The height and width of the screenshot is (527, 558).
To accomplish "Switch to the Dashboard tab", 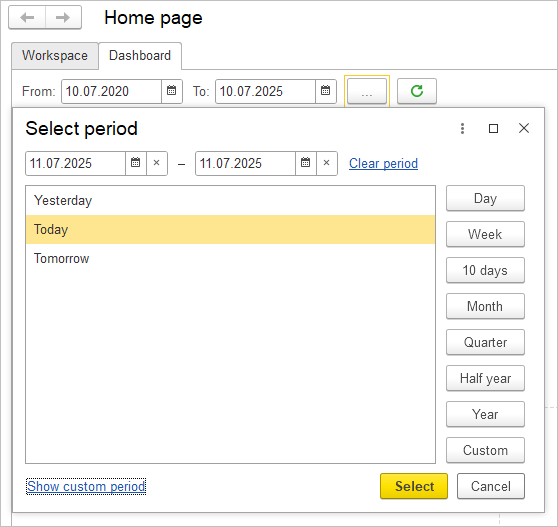I will [x=140, y=56].
